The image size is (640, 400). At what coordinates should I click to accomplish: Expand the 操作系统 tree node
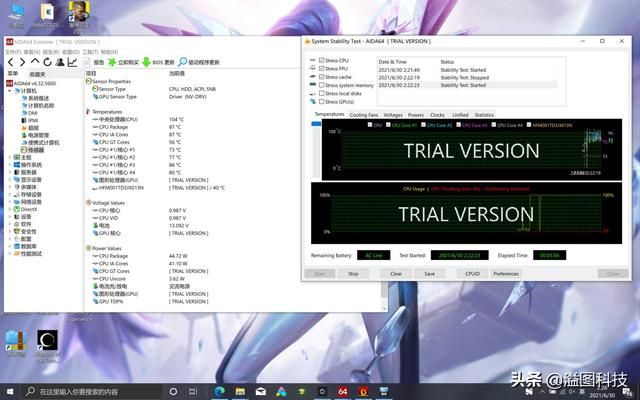tap(10, 164)
